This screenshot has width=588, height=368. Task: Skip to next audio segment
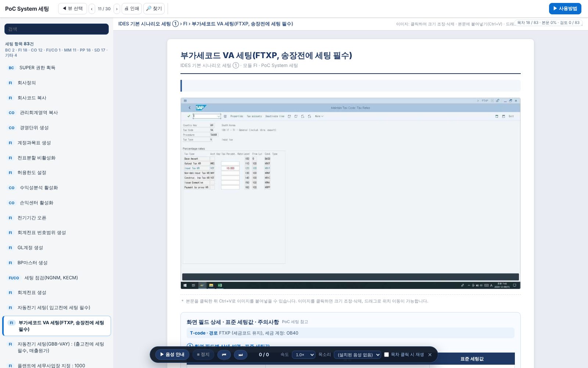click(x=240, y=354)
